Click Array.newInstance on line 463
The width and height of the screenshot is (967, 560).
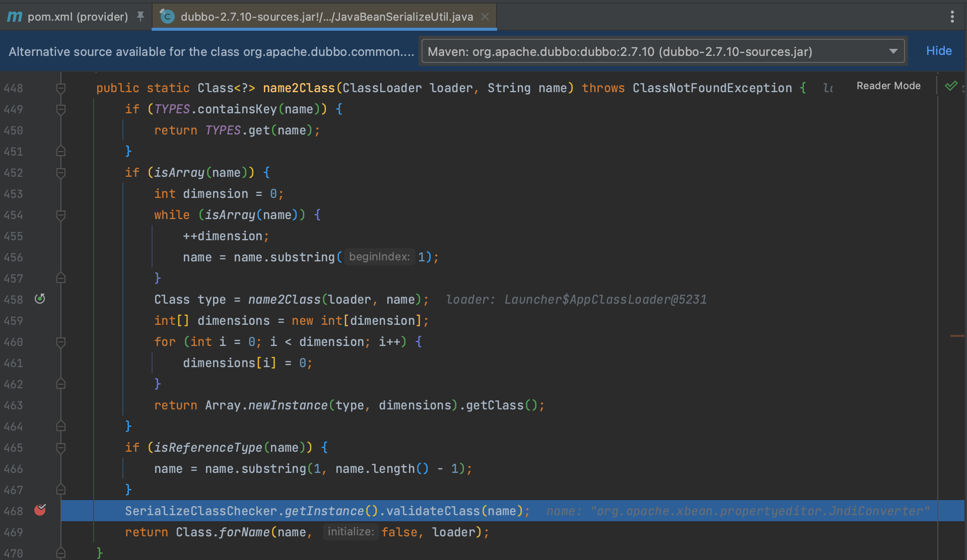tap(266, 405)
